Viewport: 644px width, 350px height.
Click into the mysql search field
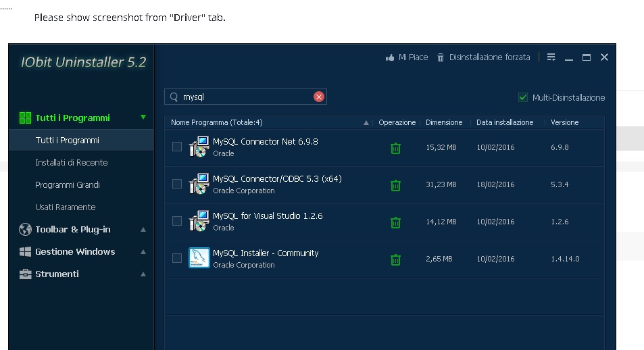click(x=245, y=97)
